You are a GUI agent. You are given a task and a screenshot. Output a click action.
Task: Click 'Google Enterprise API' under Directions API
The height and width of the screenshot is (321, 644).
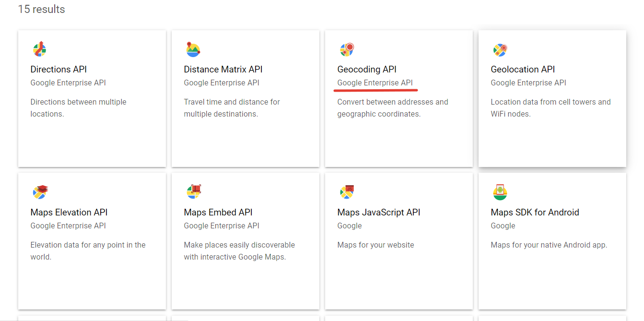click(x=68, y=83)
